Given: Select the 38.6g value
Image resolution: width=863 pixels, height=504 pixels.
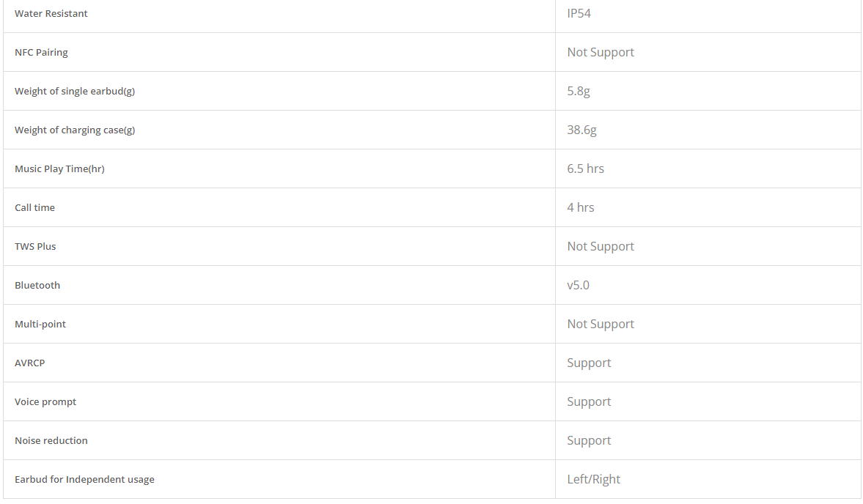Looking at the screenshot, I should pyautogui.click(x=581, y=130).
